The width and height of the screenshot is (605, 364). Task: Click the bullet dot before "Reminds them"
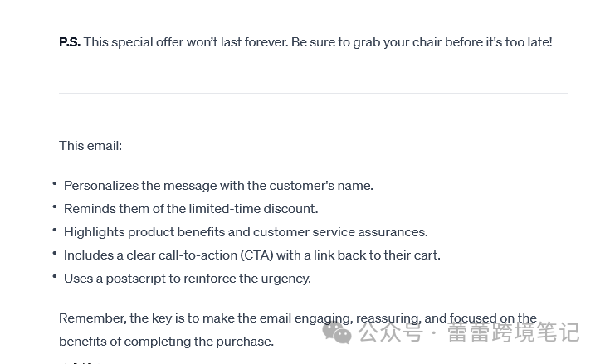55,207
